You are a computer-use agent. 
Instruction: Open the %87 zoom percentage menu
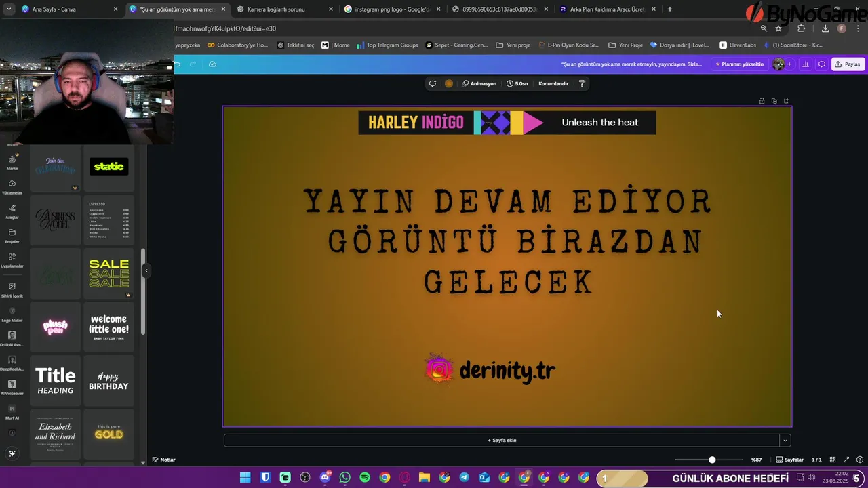point(756,460)
